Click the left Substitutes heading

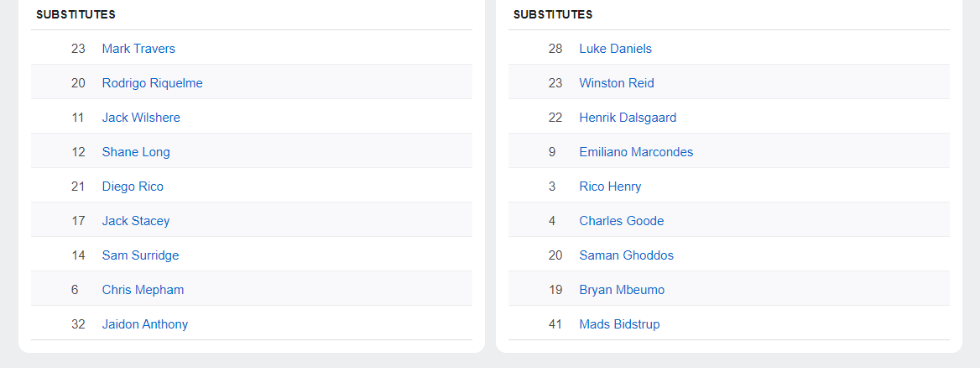click(x=76, y=14)
